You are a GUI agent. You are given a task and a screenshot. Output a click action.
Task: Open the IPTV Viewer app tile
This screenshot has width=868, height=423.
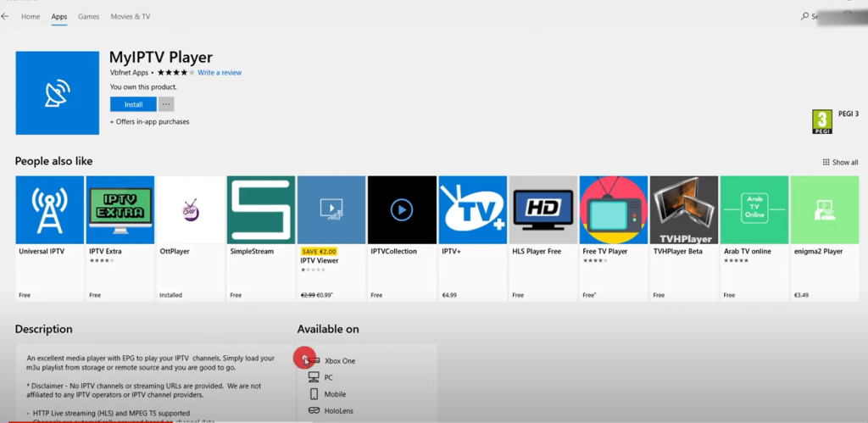coord(331,239)
